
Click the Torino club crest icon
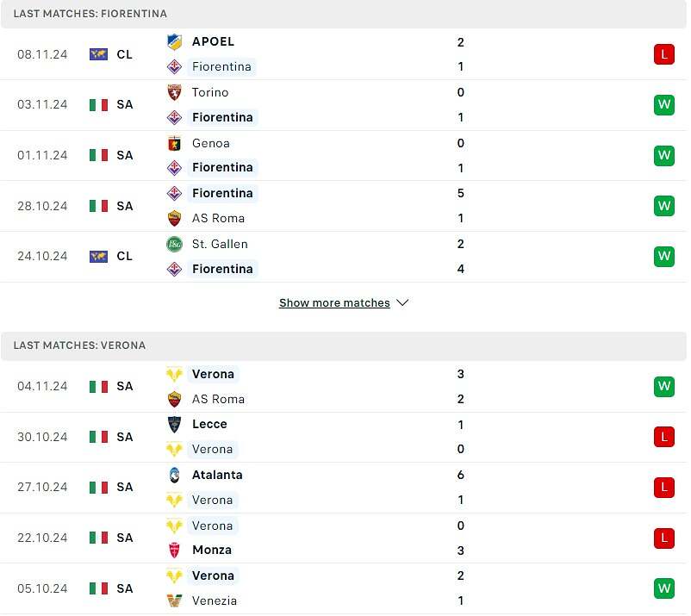[175, 92]
